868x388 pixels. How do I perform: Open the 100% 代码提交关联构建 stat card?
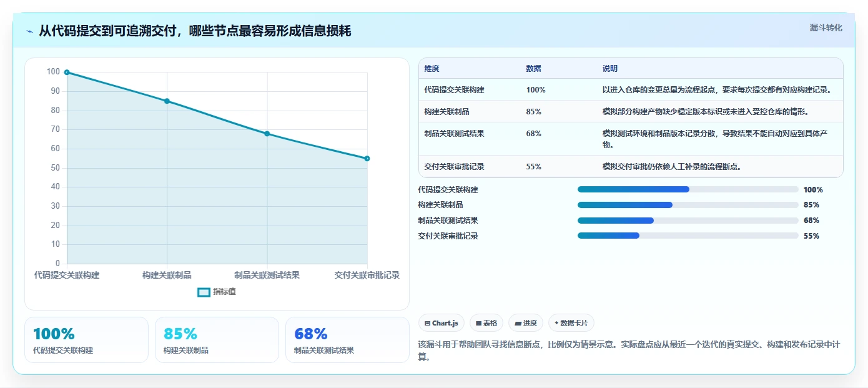87,340
